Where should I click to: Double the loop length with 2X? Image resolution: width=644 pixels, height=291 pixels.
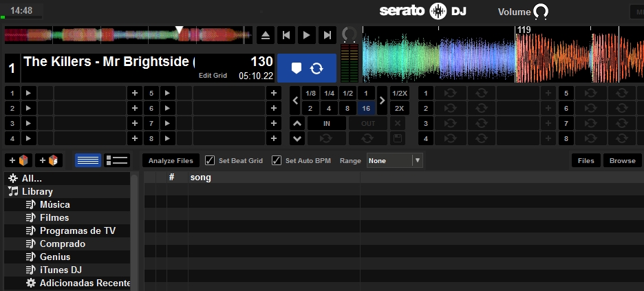tap(400, 109)
